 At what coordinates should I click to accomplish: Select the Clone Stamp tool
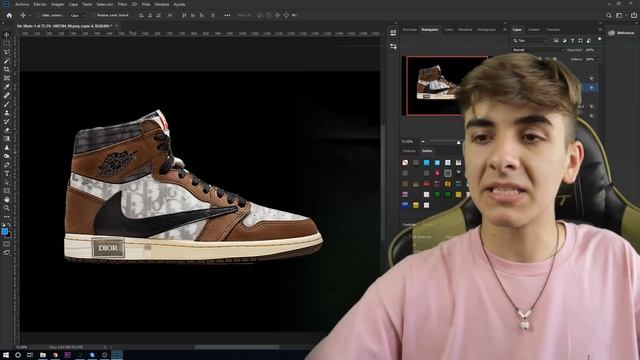(x=7, y=113)
